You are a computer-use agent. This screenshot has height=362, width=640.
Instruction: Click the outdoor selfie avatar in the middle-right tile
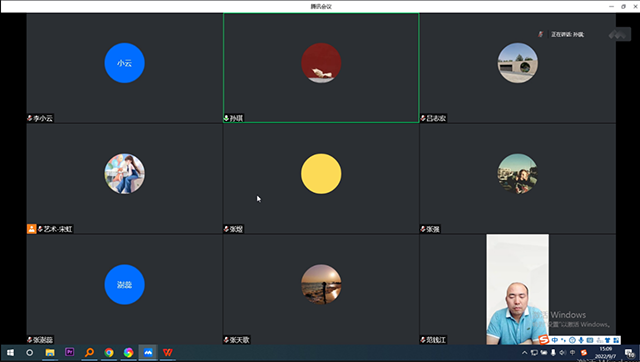point(518,173)
